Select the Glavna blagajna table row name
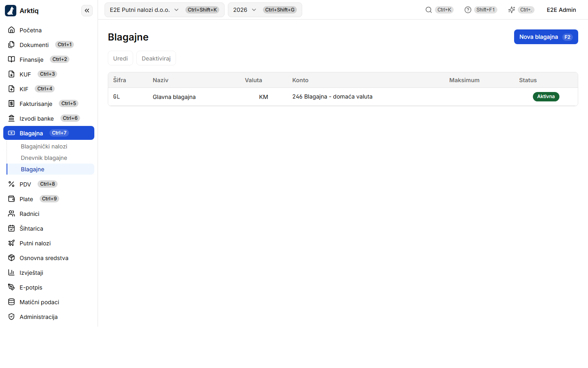The image size is (588, 368). pyautogui.click(x=174, y=97)
